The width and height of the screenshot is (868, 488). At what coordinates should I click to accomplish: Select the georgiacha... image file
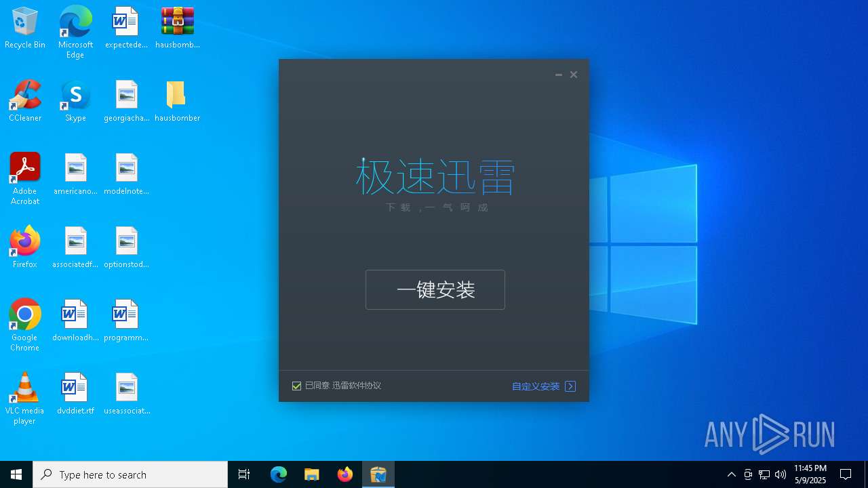tap(126, 102)
